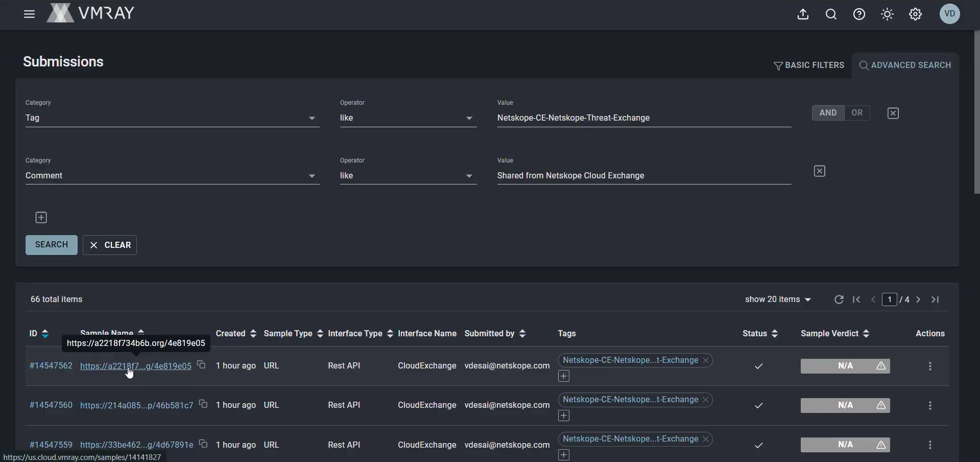Open operator dropdown in Comment row
980x462 pixels.
(408, 176)
